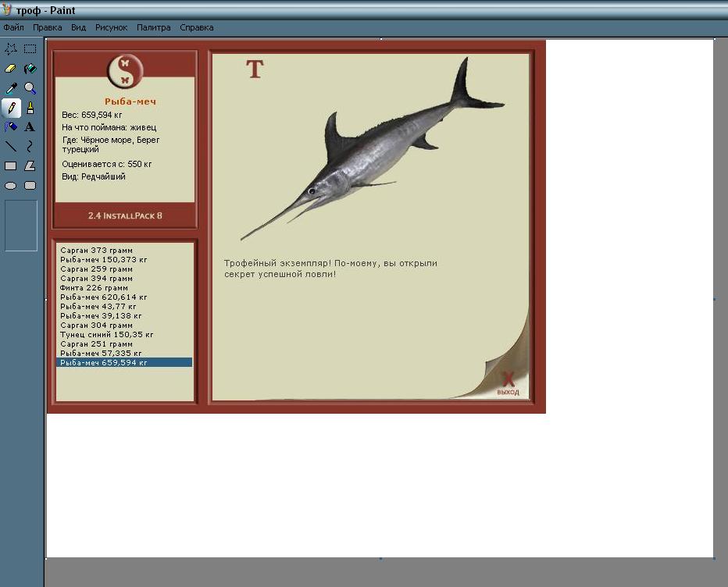Select the Airbrush tool

pyautogui.click(x=11, y=126)
